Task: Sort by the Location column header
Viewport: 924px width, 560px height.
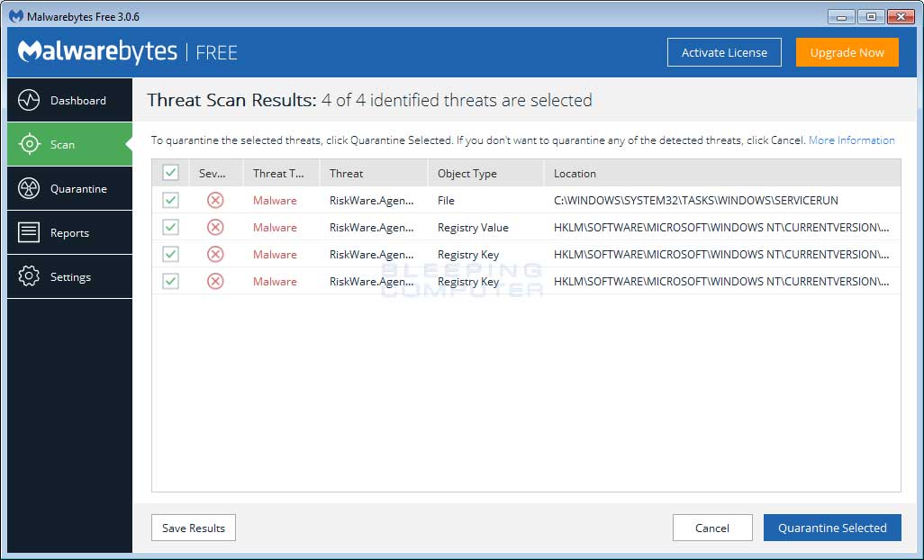Action: click(722, 173)
